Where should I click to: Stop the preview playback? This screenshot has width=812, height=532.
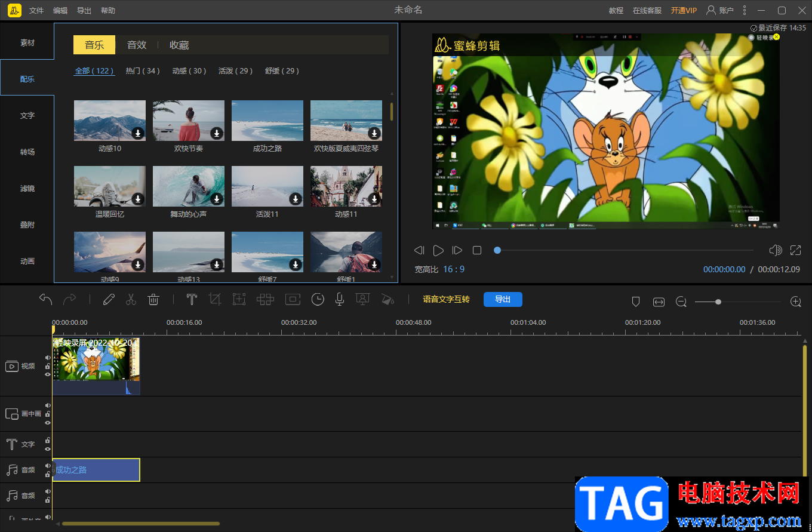click(x=477, y=250)
